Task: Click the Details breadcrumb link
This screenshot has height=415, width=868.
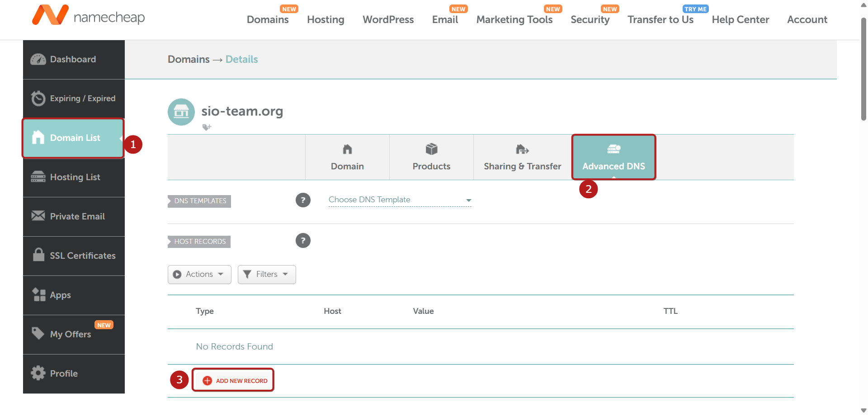Action: tap(241, 59)
